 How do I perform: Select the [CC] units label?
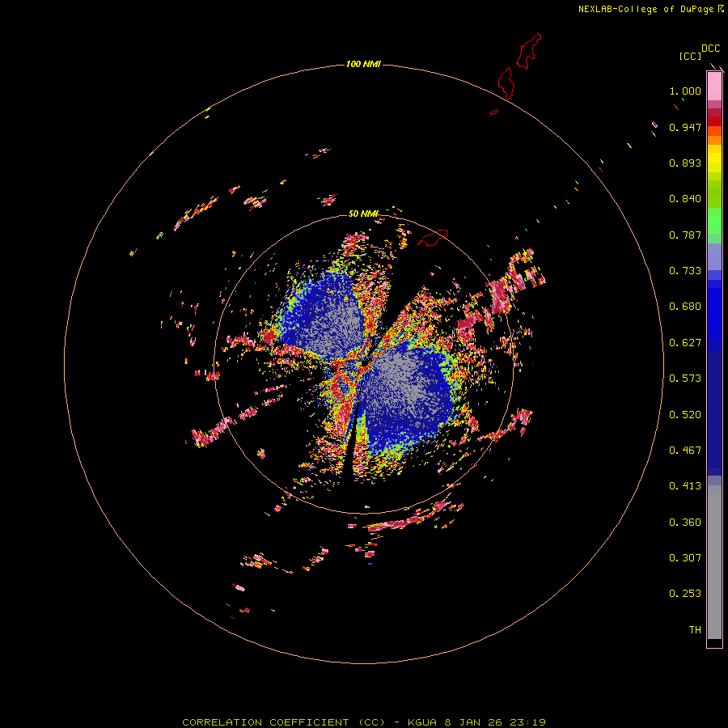[690, 56]
